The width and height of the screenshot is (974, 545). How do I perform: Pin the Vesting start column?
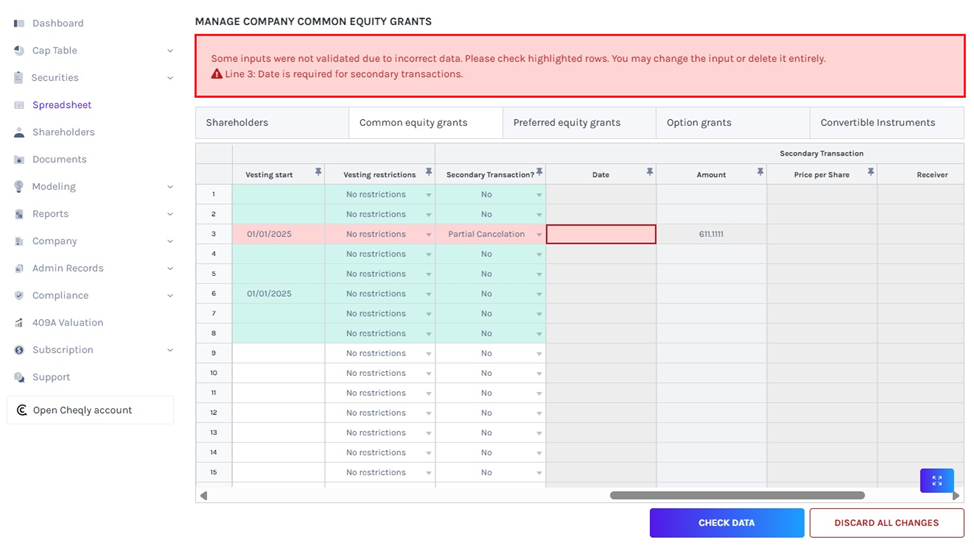(x=318, y=173)
